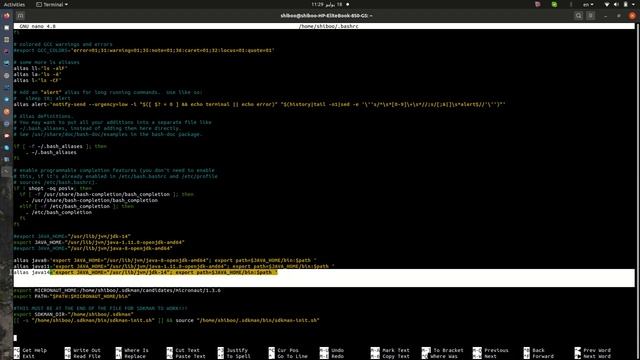Click the Get Help shortcut label

coord(34,350)
